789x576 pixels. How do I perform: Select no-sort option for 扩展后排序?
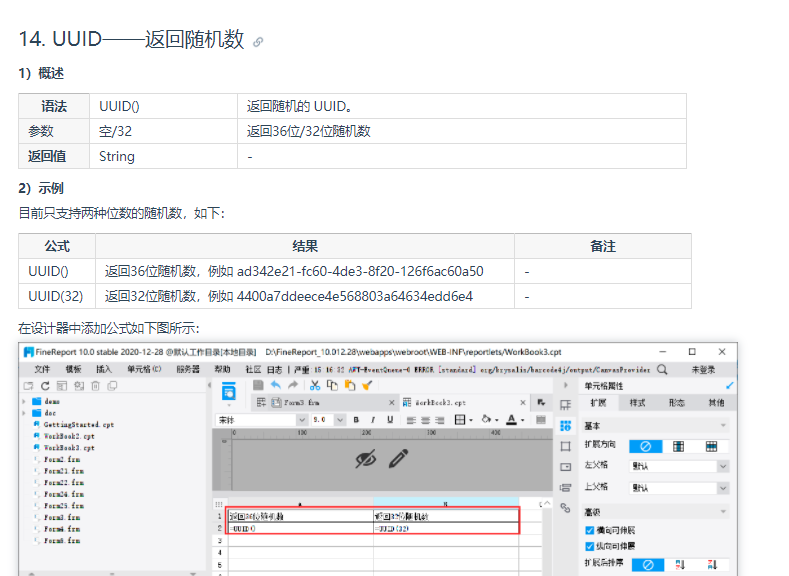648,564
